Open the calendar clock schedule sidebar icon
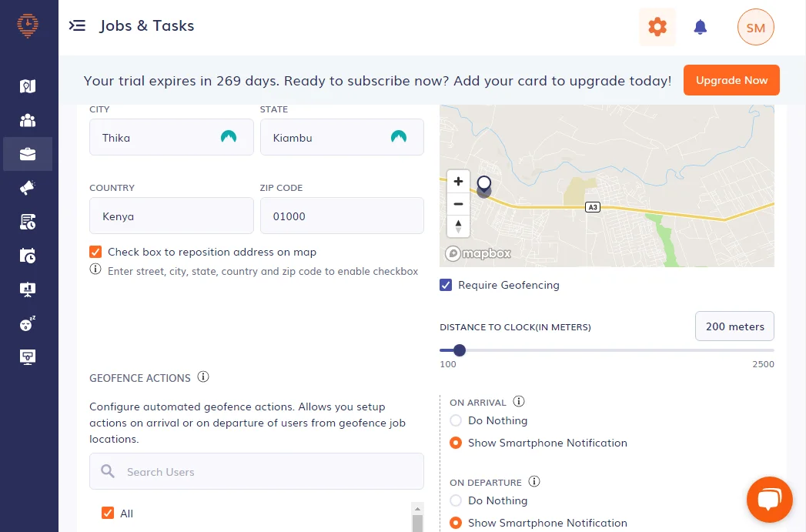 click(28, 256)
